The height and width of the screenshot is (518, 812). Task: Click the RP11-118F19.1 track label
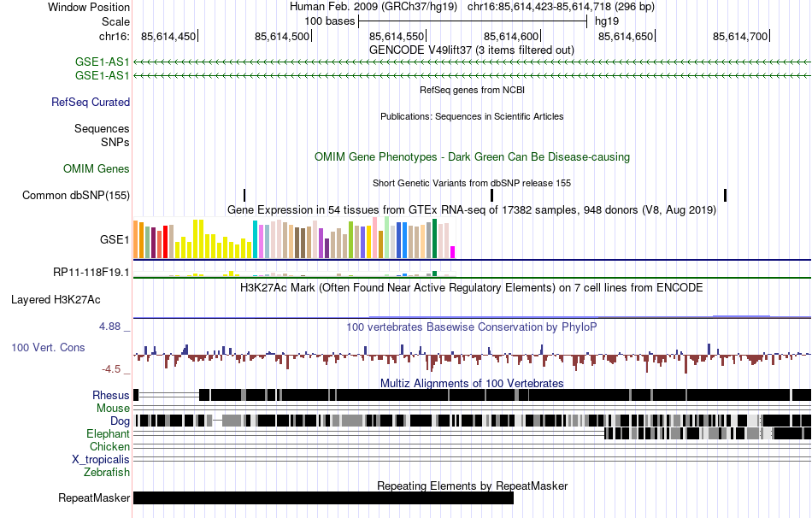91,272
